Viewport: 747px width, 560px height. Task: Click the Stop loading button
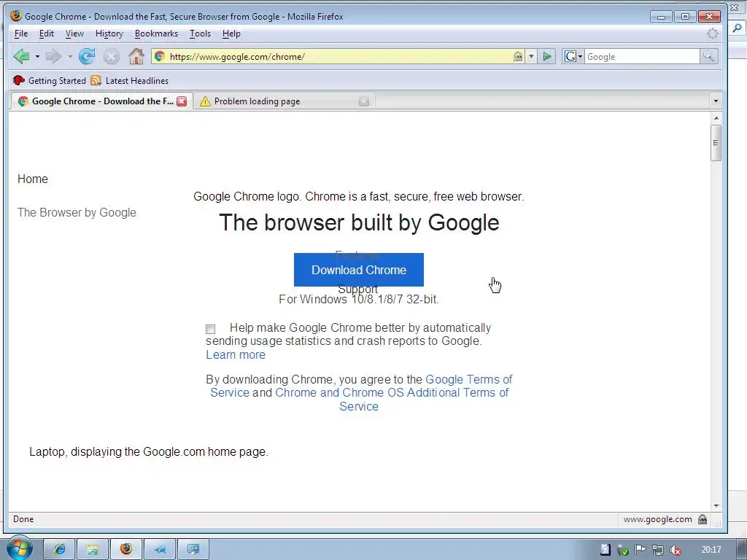pos(112,57)
